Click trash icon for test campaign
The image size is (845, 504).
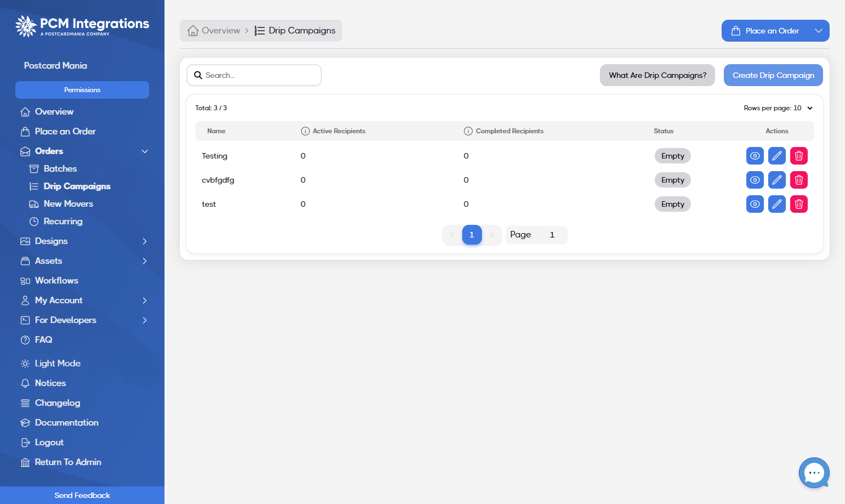click(799, 204)
